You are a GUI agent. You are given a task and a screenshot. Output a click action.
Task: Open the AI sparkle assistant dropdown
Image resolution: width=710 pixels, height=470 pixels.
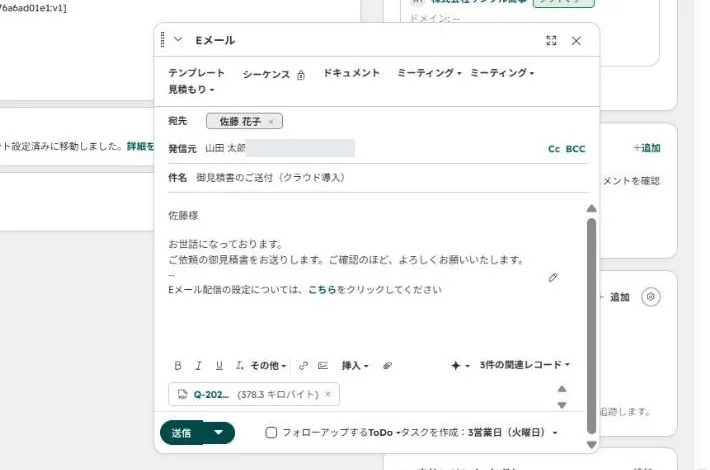pos(460,365)
